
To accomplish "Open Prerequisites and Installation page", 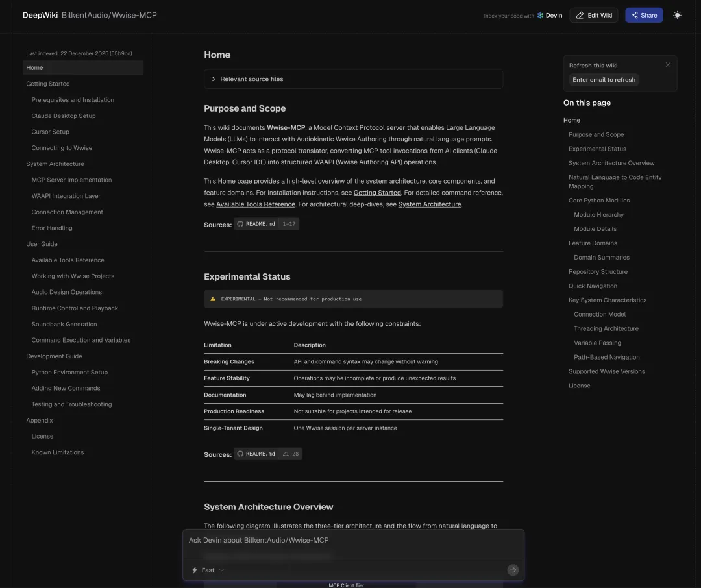I will pyautogui.click(x=73, y=100).
